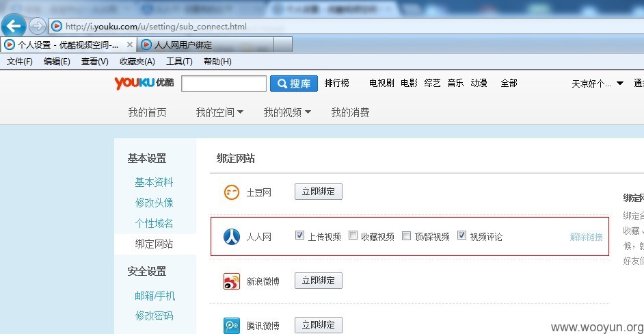
Task: Click the Youku logo
Action: 144,83
